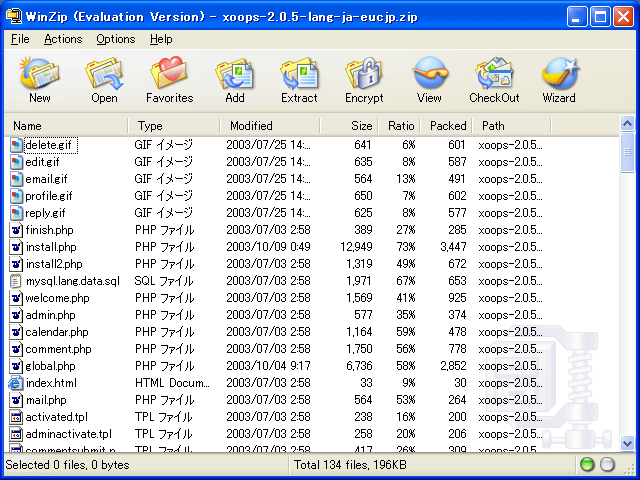Click the 12,949 size value of install.php
640x480 pixels.
point(356,247)
